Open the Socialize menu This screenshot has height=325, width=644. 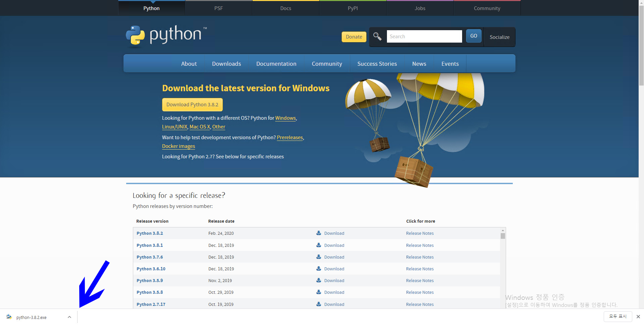(x=499, y=37)
